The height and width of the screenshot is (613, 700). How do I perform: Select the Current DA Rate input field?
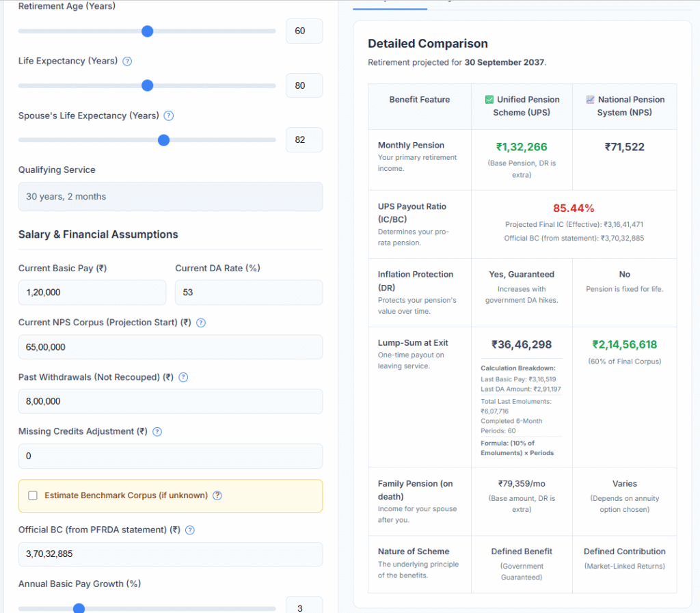click(249, 292)
